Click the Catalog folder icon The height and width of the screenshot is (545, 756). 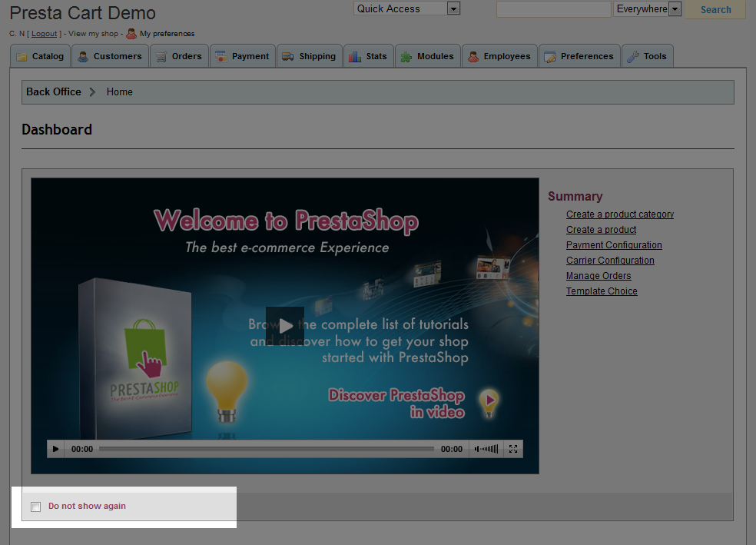coord(22,57)
